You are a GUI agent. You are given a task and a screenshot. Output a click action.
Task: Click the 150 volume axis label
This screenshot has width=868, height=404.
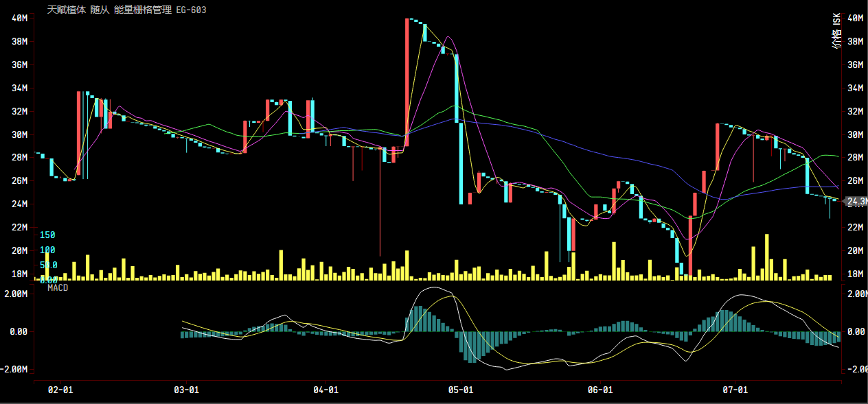pos(47,235)
